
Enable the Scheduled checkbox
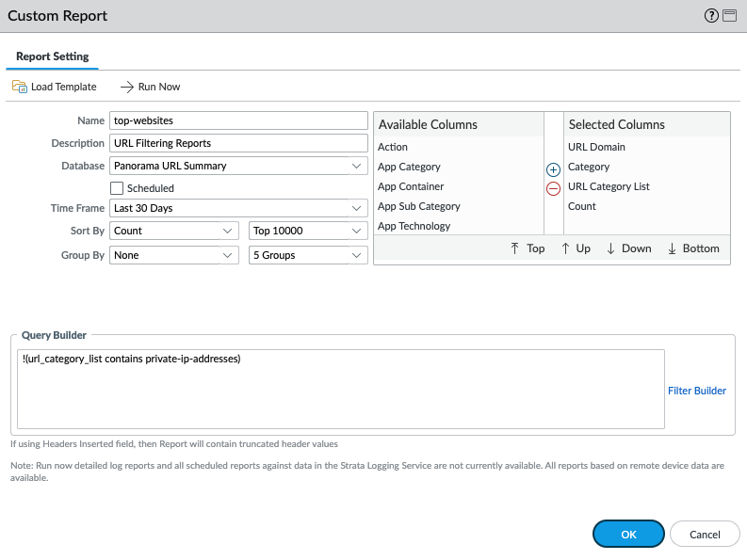pos(117,188)
